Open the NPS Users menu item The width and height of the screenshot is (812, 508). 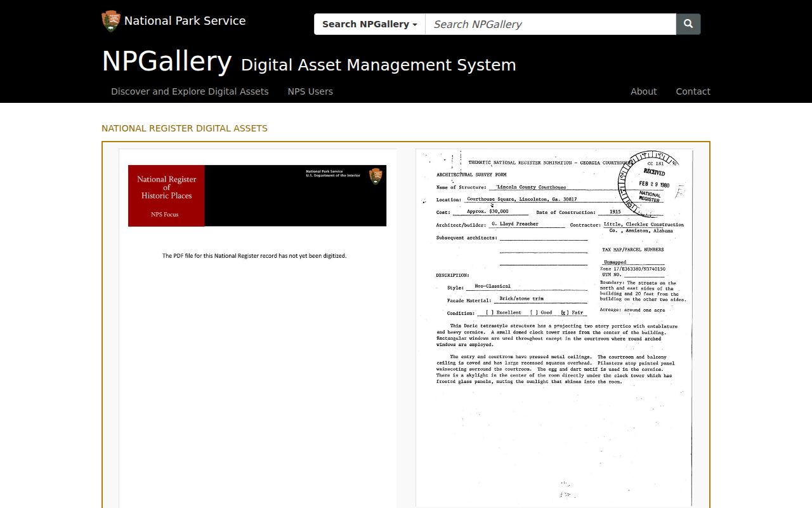point(310,91)
